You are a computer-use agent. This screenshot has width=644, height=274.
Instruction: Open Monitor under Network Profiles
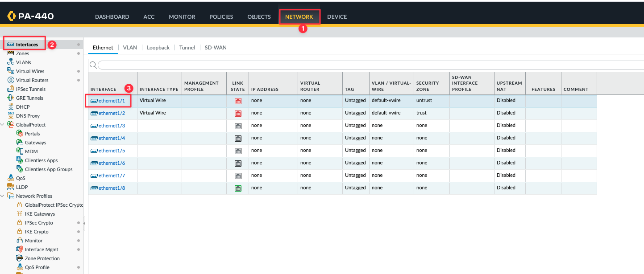[x=34, y=241]
